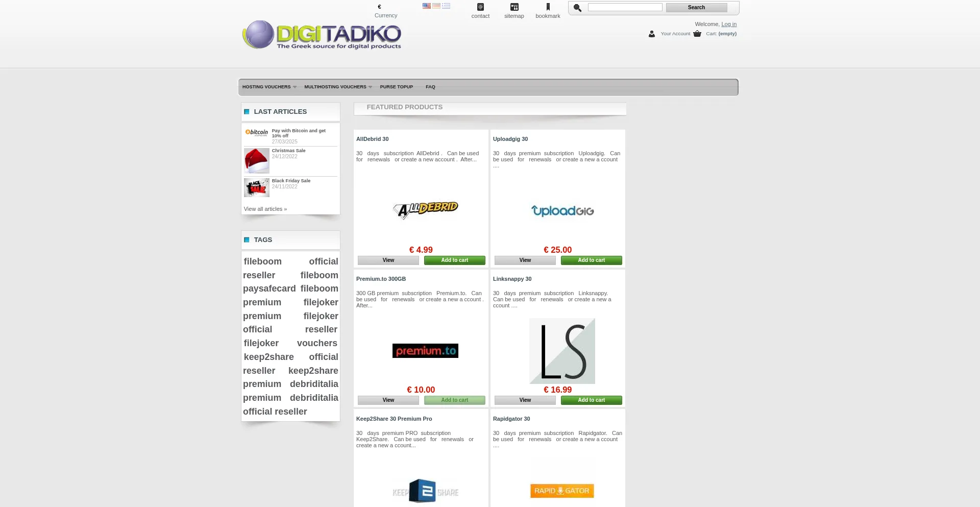The image size is (980, 507).
Task: Open the 'Pay with Bitcoin' article
Action: (299, 133)
